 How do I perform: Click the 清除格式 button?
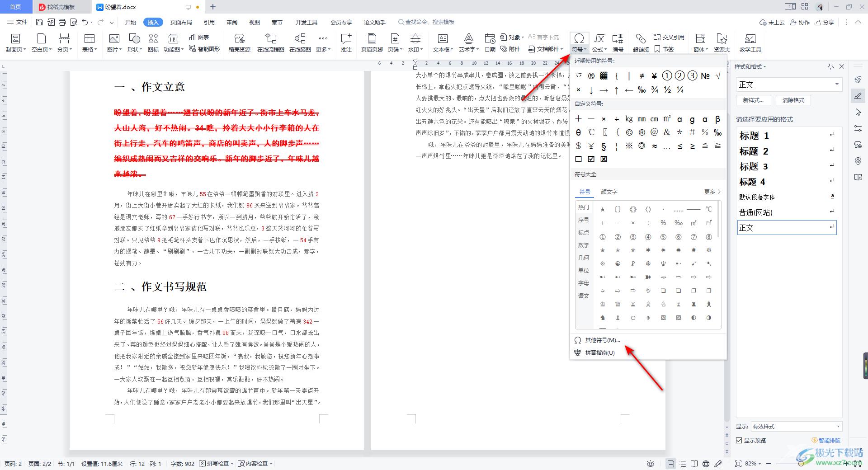coord(793,100)
